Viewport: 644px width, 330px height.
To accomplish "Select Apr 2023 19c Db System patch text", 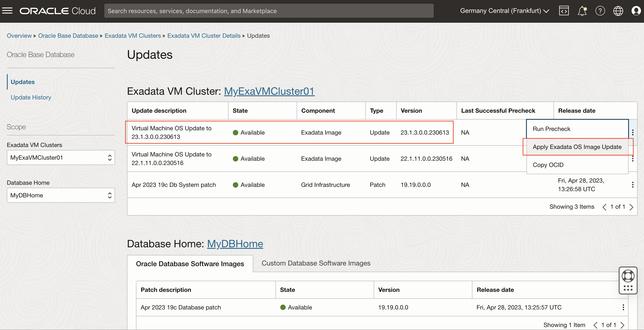I will (174, 185).
